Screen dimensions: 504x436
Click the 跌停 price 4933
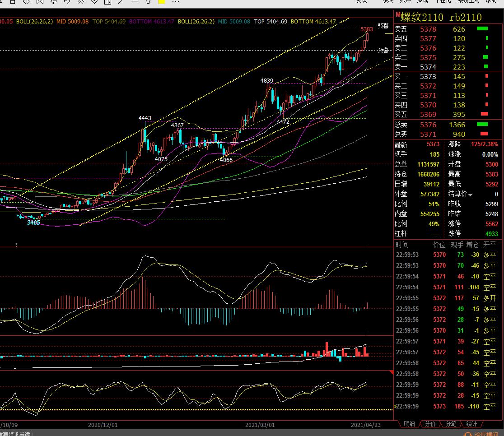[x=492, y=234]
